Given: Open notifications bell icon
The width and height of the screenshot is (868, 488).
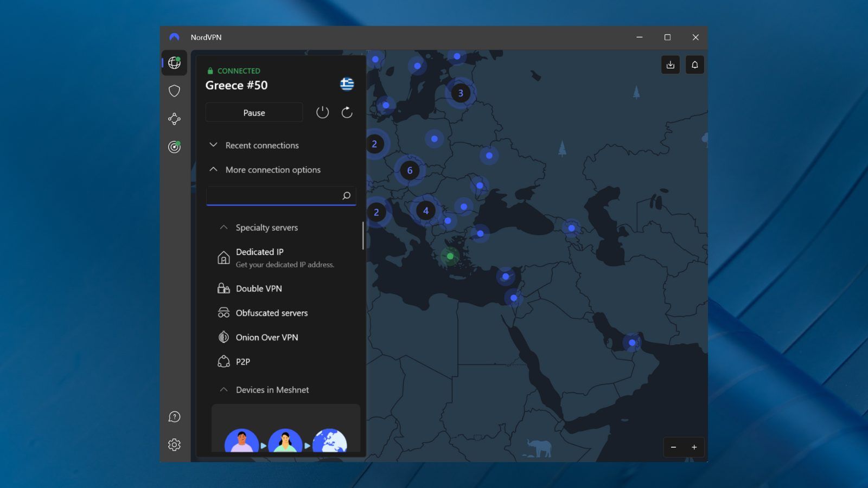Looking at the screenshot, I should [x=694, y=65].
